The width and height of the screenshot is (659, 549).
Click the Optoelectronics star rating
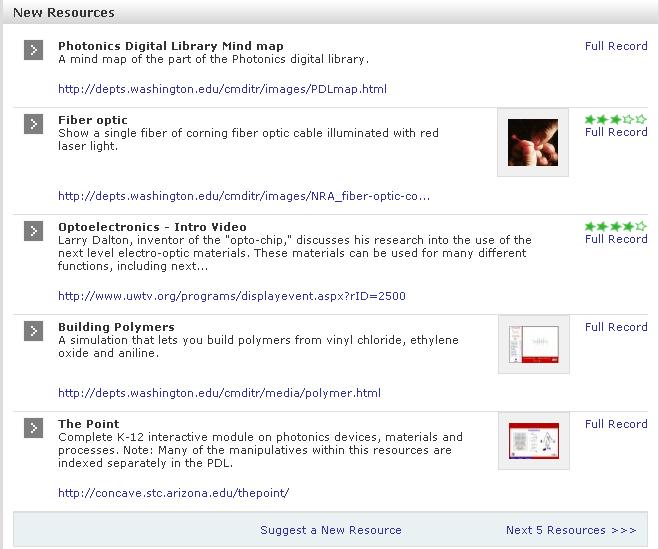coord(615,226)
